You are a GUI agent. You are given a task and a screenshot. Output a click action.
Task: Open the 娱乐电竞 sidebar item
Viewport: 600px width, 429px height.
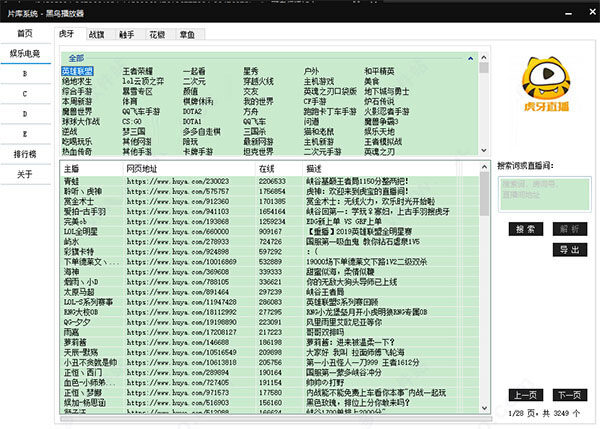[x=25, y=53]
